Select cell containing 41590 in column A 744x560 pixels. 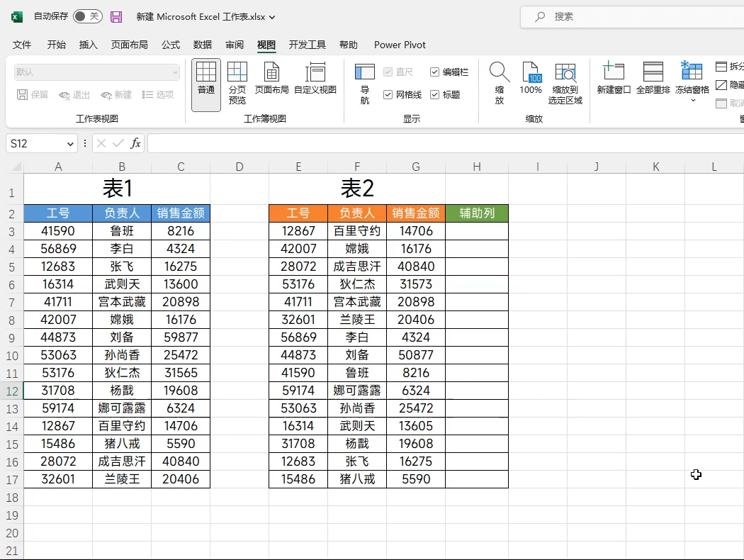58,231
